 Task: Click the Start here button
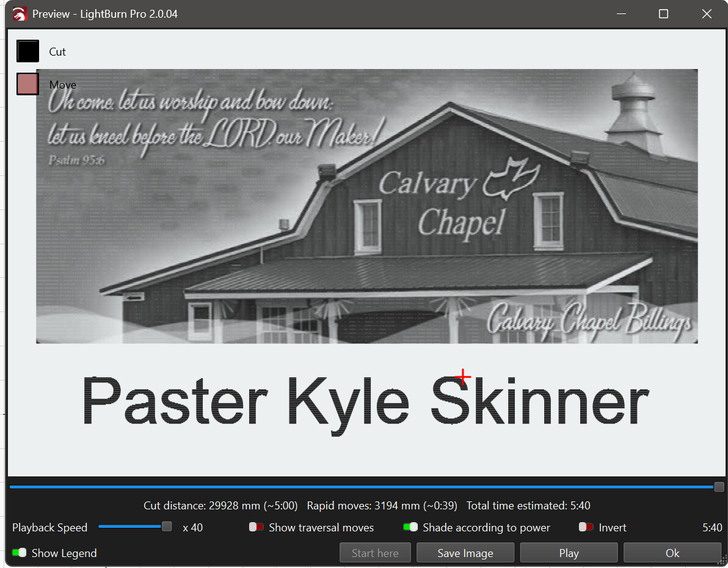pos(375,553)
